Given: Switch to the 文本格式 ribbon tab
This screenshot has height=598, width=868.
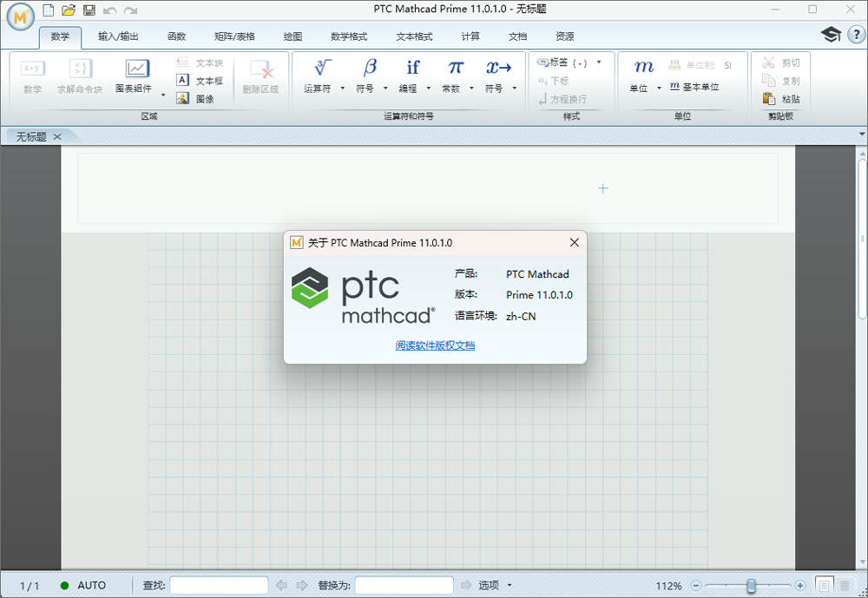Looking at the screenshot, I should tap(414, 36).
